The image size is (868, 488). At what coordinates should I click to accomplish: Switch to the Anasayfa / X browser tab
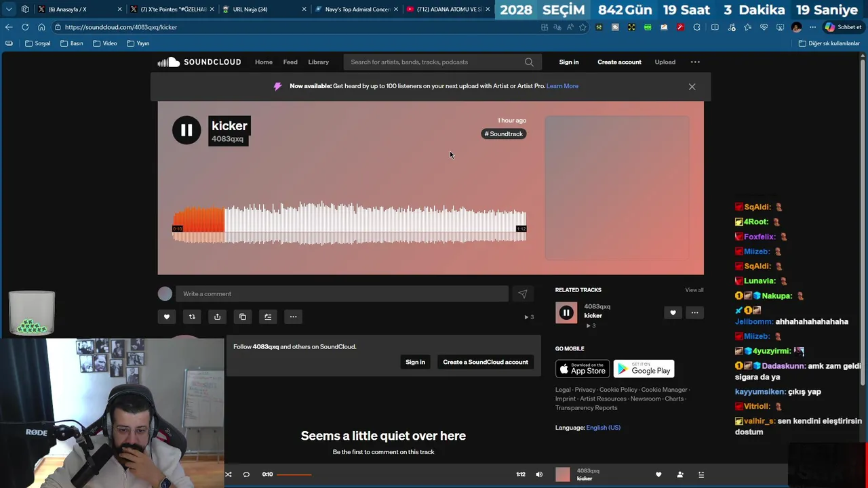click(80, 9)
